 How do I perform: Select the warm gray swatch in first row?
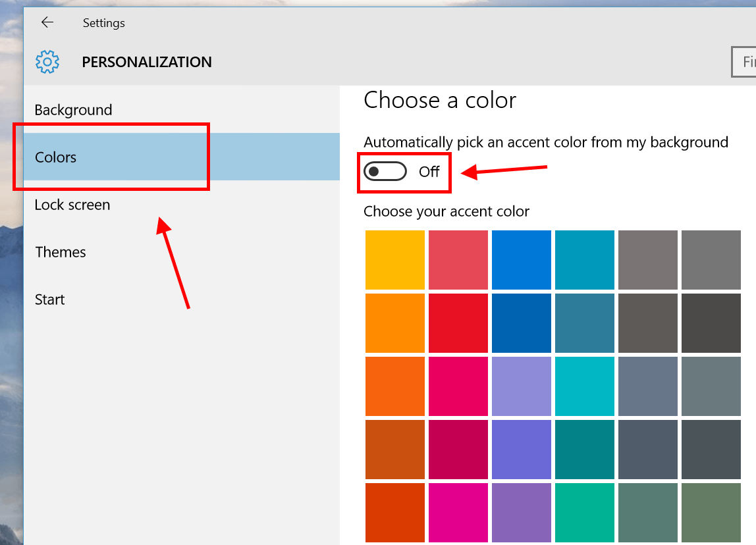[x=647, y=260]
